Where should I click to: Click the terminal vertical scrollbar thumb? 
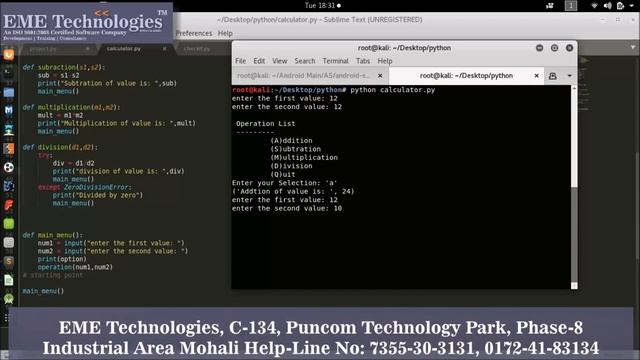coord(574,235)
